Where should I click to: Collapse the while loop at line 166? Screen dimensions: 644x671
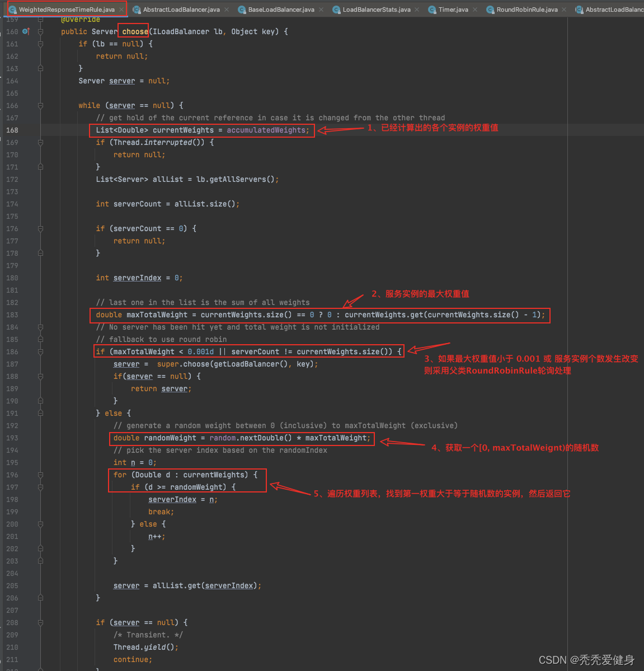click(x=41, y=105)
